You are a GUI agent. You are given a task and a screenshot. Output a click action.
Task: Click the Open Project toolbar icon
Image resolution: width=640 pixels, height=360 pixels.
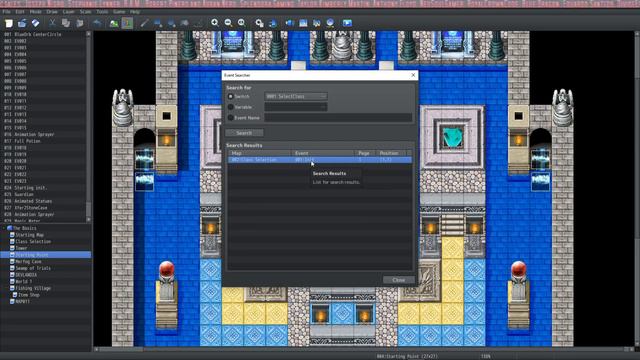[x=22, y=23]
